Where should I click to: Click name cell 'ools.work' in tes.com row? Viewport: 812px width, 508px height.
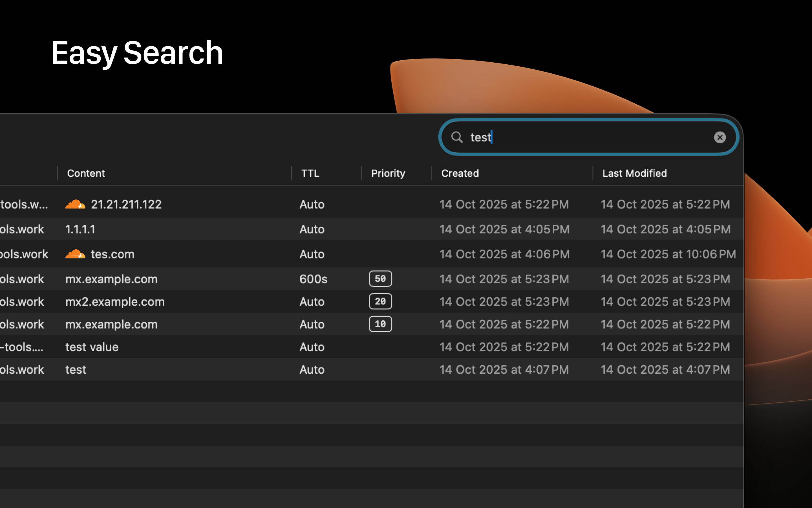coord(24,254)
